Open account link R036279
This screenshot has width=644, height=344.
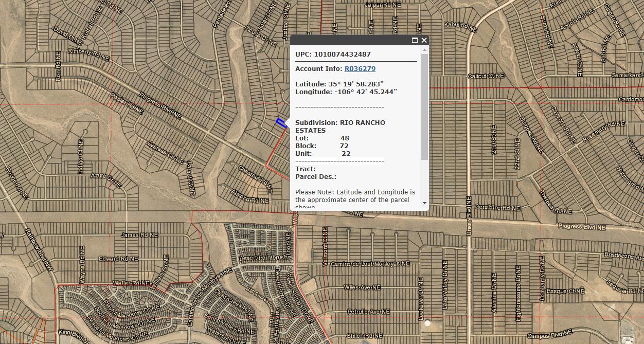360,68
